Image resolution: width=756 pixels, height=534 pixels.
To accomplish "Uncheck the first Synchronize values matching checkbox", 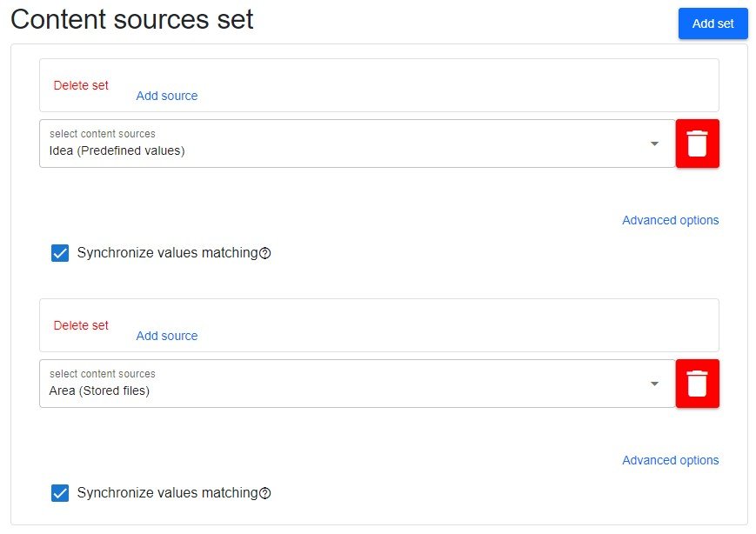I will click(x=60, y=253).
